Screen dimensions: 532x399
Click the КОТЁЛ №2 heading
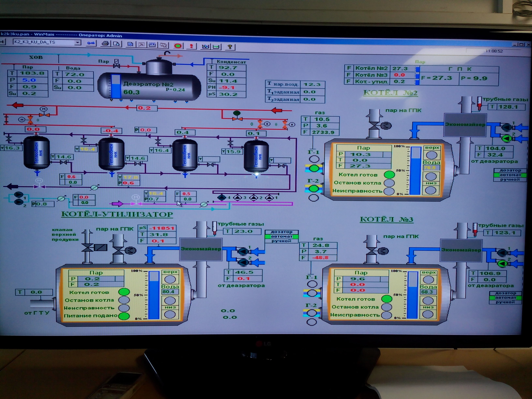(390, 93)
